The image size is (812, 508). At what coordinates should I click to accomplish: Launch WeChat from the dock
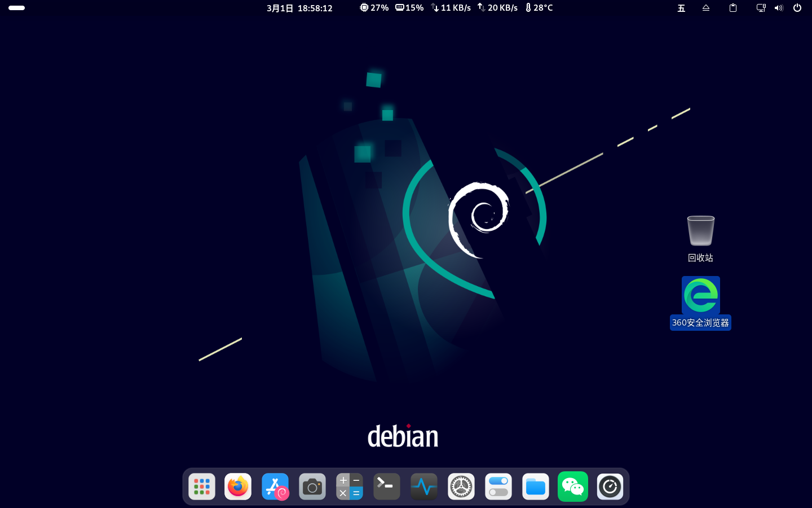pos(572,486)
